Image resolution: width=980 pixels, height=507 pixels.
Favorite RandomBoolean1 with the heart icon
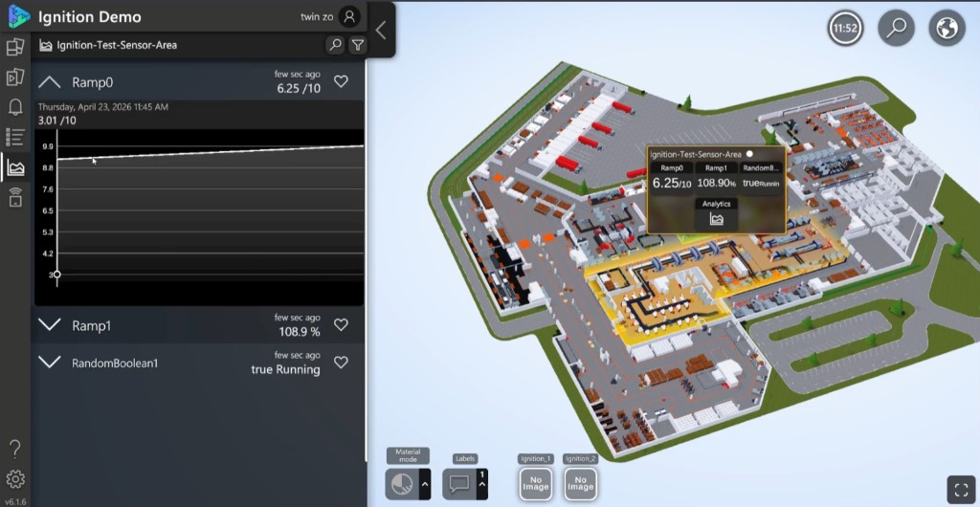pyautogui.click(x=341, y=363)
